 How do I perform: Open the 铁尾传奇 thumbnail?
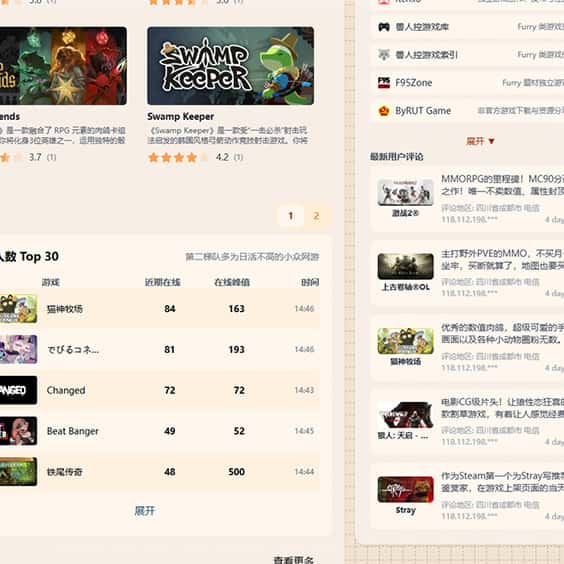(x=18, y=472)
